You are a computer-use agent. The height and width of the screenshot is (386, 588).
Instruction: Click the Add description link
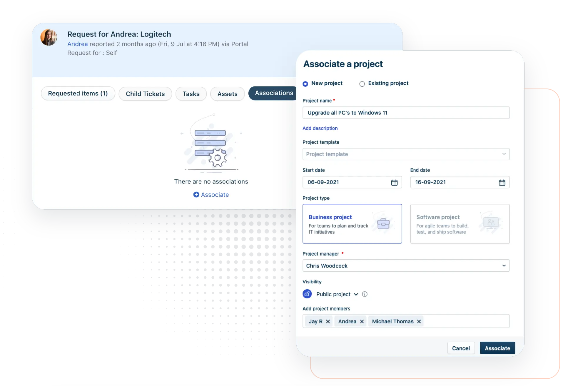(x=320, y=128)
